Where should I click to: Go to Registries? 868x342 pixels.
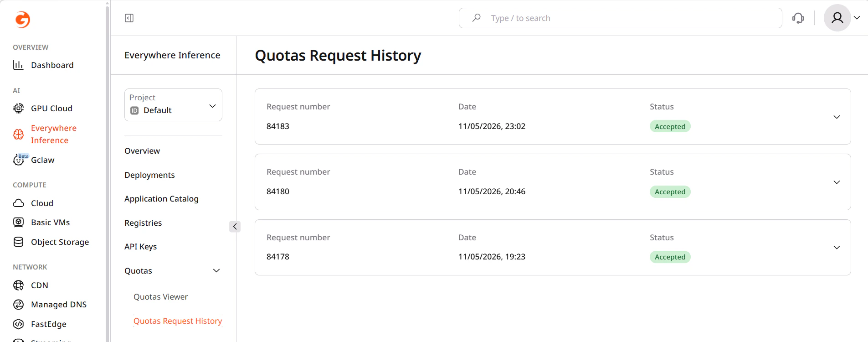coord(143,223)
